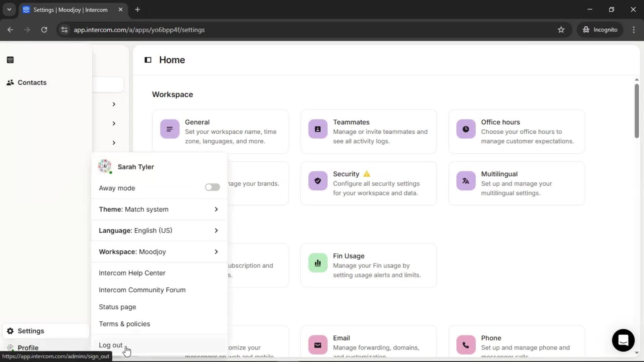The width and height of the screenshot is (644, 362).
Task: Toggle Away mode switch
Action: pos(212,187)
